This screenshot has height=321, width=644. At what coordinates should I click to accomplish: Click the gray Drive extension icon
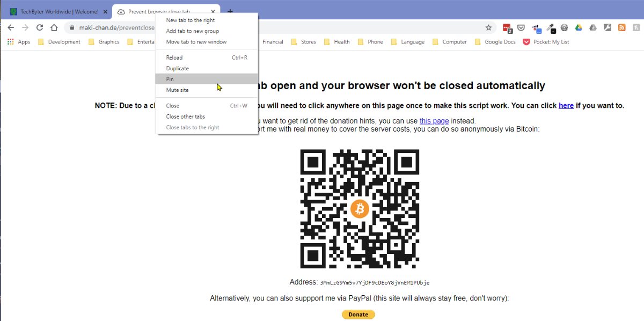click(593, 27)
